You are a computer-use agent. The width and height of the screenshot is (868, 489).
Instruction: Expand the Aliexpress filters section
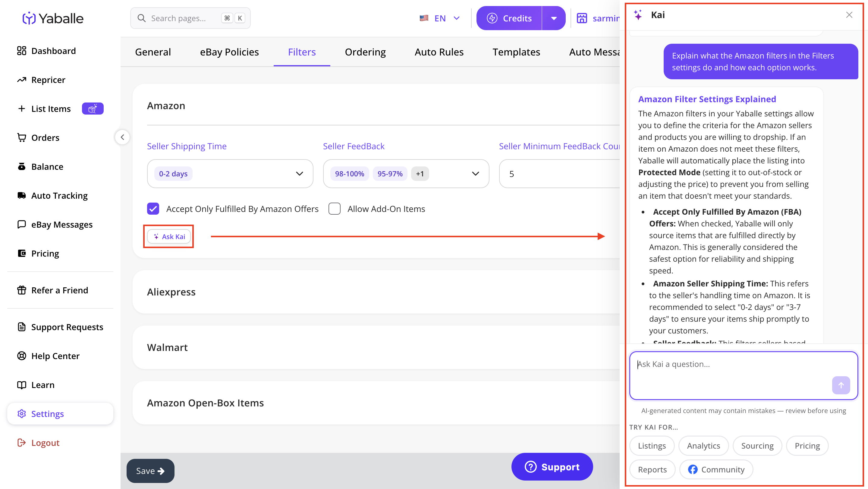pyautogui.click(x=376, y=292)
